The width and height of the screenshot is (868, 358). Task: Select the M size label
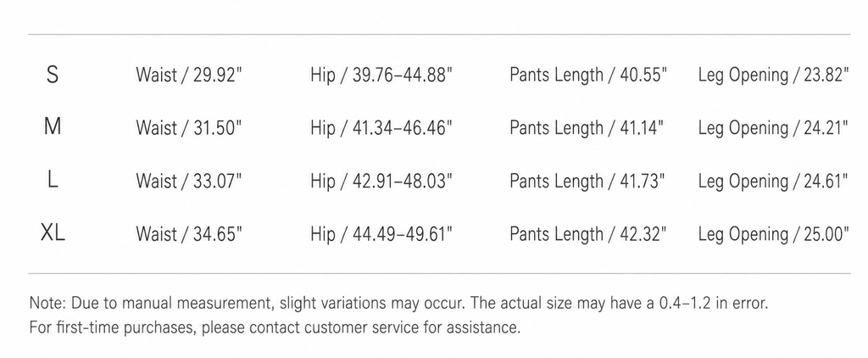coord(53,127)
